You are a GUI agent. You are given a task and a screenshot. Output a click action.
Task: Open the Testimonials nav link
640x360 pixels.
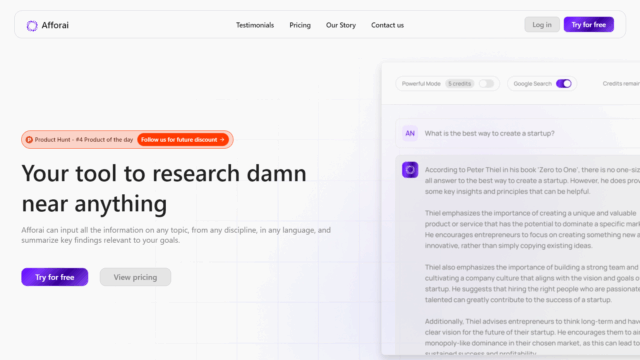[255, 25]
